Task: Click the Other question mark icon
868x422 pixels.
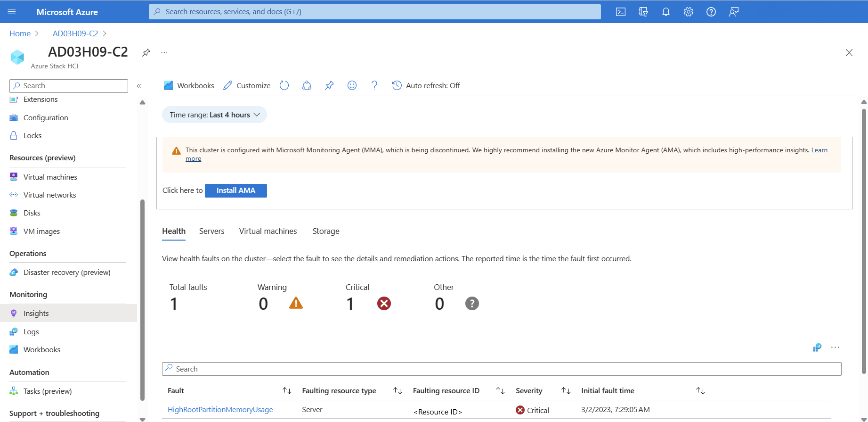Action: tap(472, 304)
